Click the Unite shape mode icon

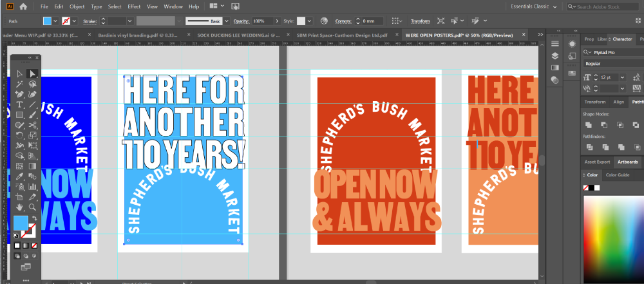(587, 125)
